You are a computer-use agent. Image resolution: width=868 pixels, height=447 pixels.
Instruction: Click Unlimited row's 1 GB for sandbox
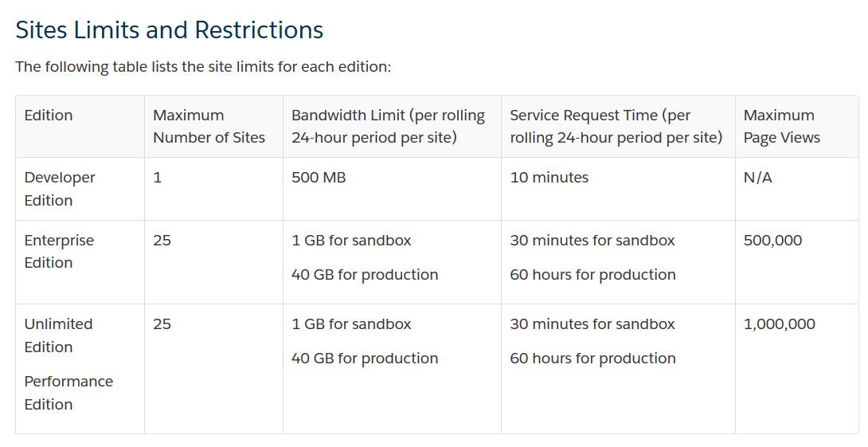tap(351, 324)
